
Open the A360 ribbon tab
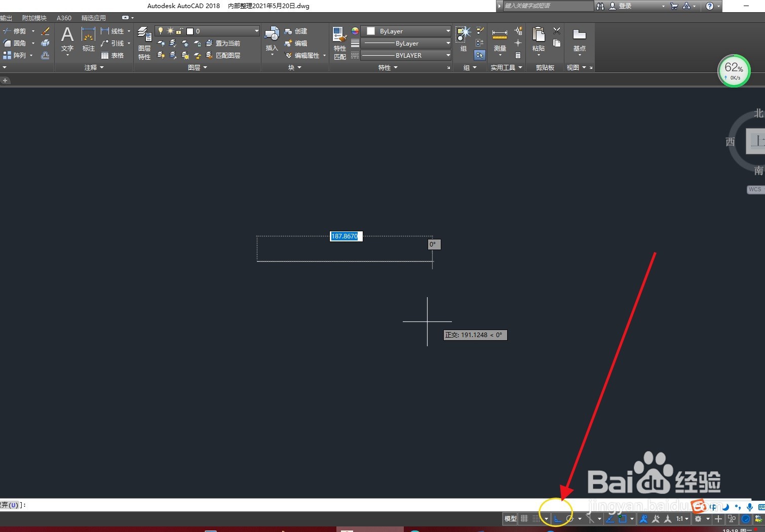(x=64, y=18)
